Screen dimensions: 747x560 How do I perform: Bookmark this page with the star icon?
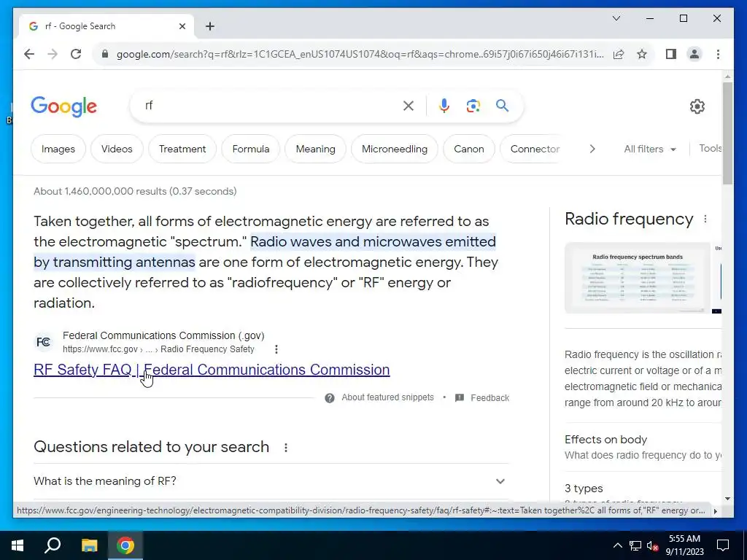(x=642, y=54)
